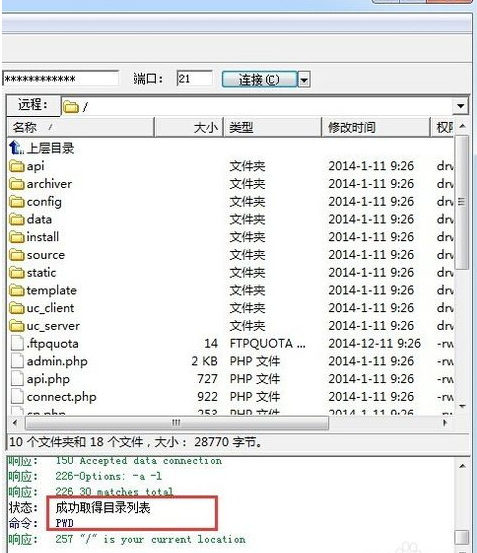Click the file list scroll-down arrow
The image size is (477, 553).
(x=463, y=406)
